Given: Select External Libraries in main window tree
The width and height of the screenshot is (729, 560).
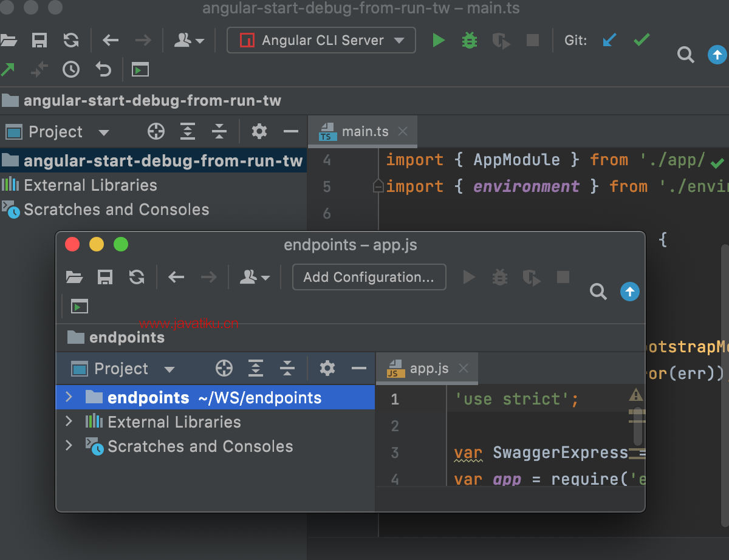Looking at the screenshot, I should (x=154, y=185).
